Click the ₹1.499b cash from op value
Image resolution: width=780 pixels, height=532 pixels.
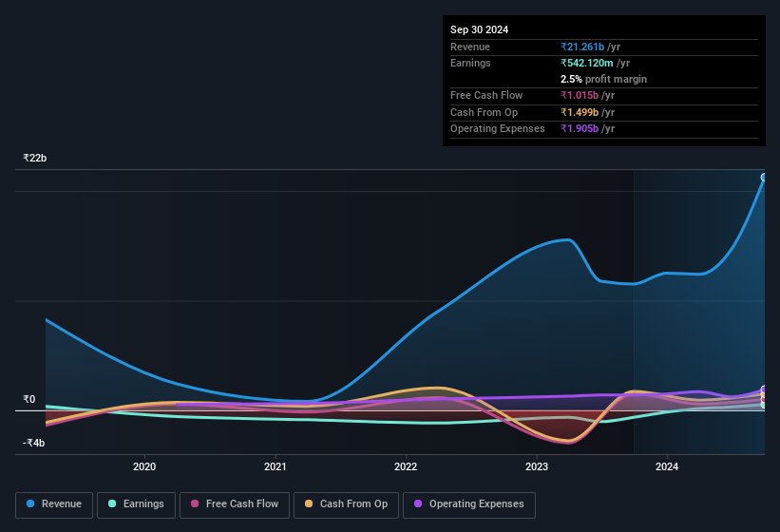(x=579, y=112)
